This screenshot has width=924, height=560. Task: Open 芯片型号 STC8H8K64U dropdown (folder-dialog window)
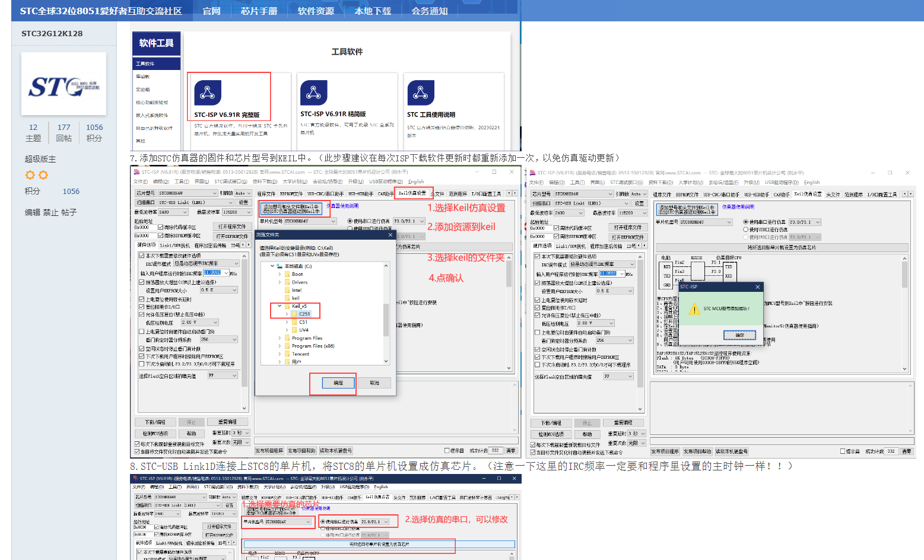[x=188, y=193]
